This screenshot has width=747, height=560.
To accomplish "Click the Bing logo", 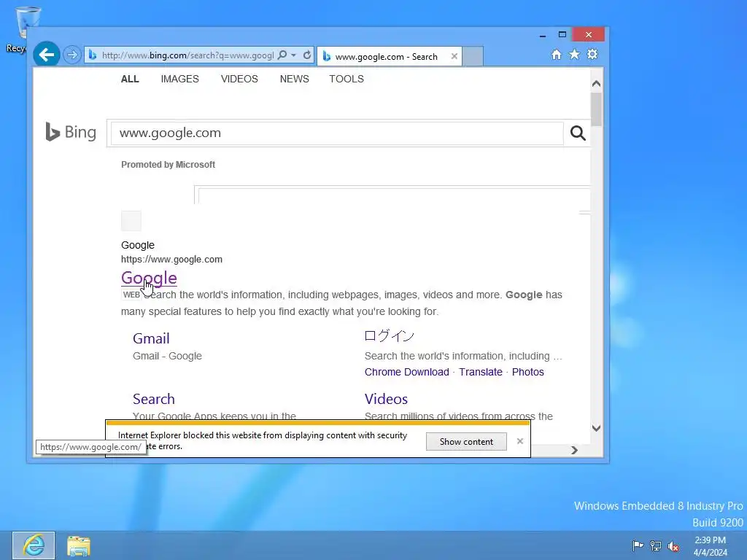I will 71,133.
